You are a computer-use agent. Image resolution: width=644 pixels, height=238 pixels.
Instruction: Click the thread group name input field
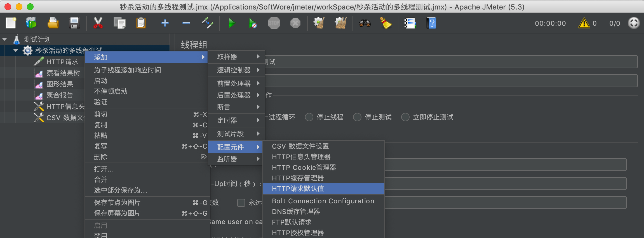click(x=451, y=62)
